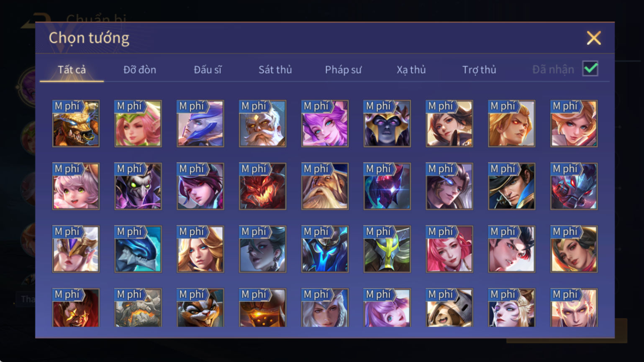Select the pink-haired girl with green leaf crown
Screen dimensions: 644x362
click(138, 123)
